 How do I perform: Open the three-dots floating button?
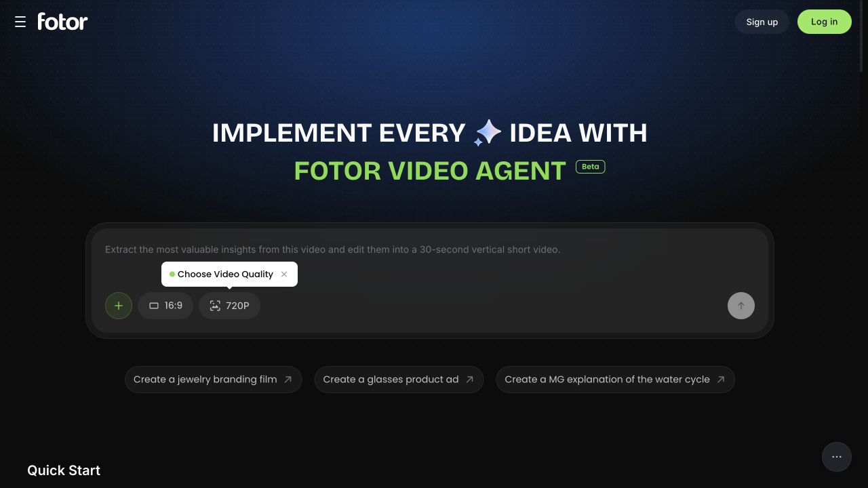(837, 457)
